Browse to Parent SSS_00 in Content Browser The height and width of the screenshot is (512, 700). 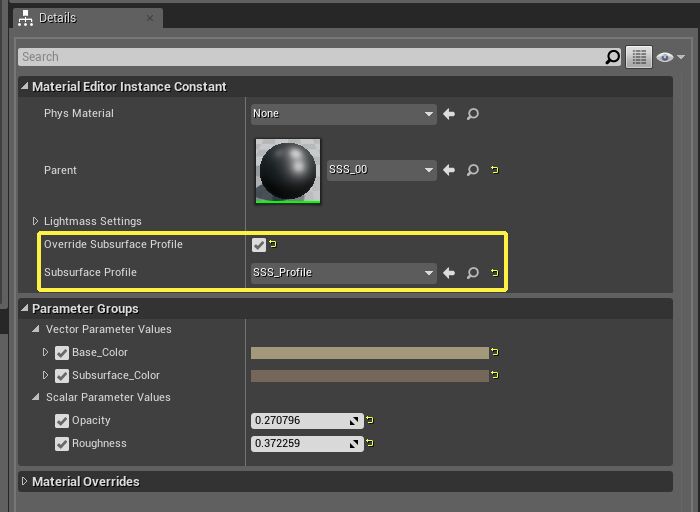click(x=473, y=170)
